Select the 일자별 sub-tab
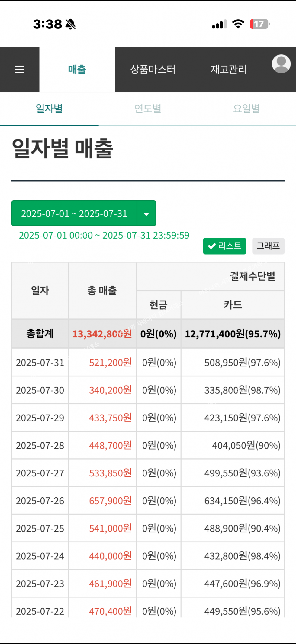The width and height of the screenshot is (296, 644). (49, 109)
